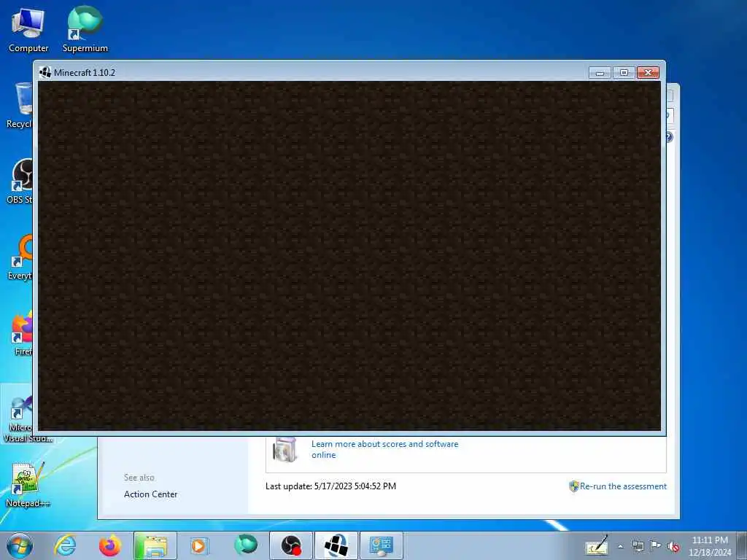Screen dimensions: 747x560
Task: Launch Firefox from the taskbar
Action: point(109,545)
